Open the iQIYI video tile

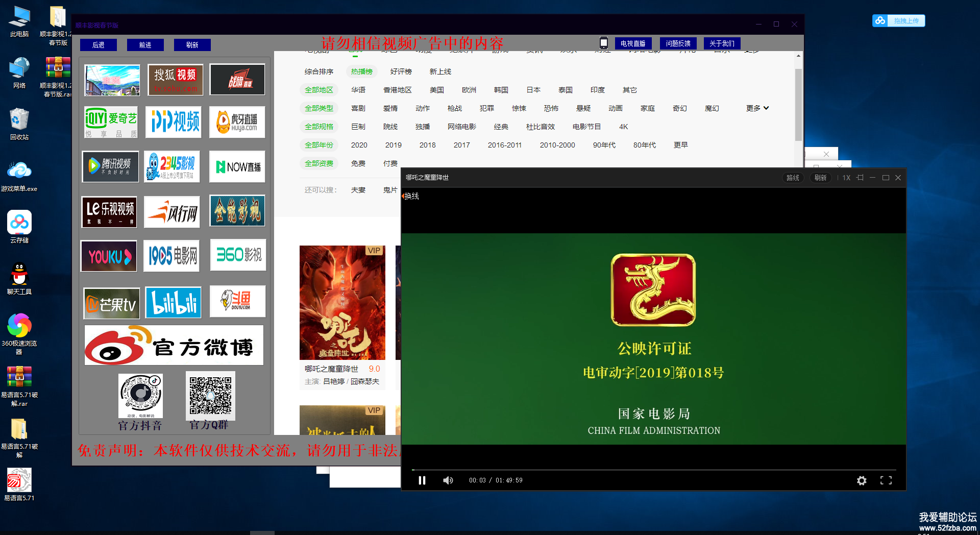[112, 123]
